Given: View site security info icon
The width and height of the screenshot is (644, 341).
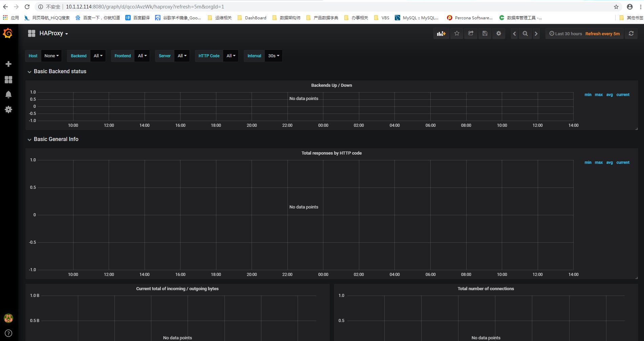Looking at the screenshot, I should (41, 7).
